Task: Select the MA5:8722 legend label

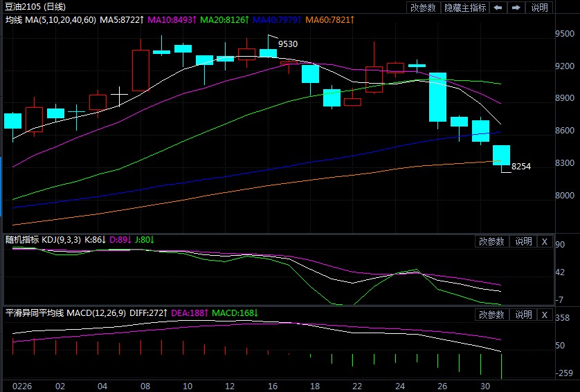Action: [x=123, y=20]
